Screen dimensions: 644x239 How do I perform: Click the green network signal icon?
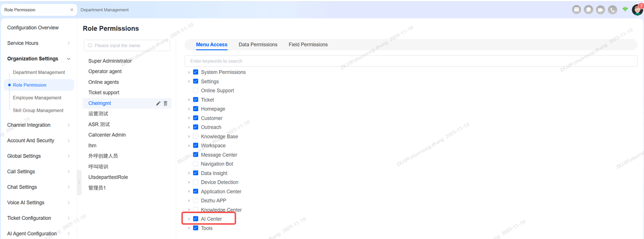point(625,10)
